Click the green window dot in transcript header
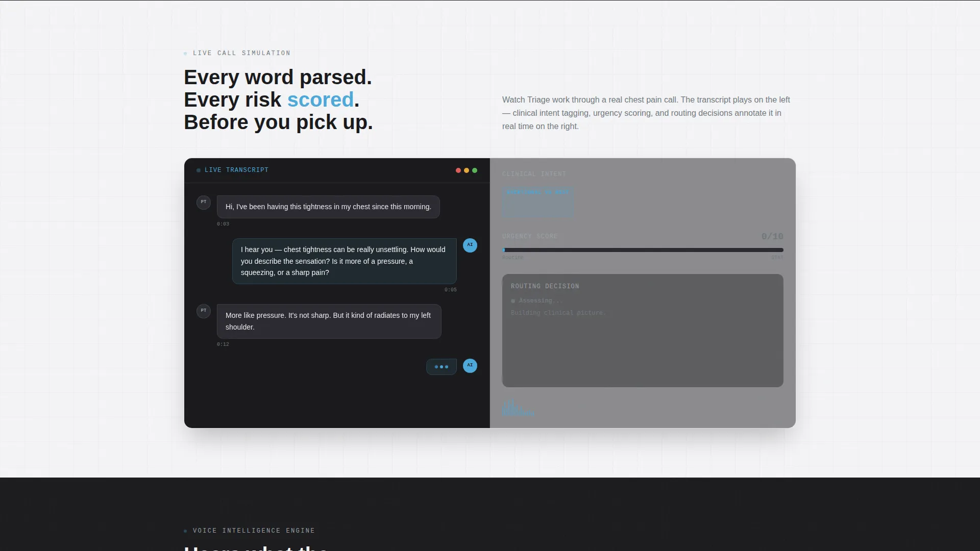 click(x=475, y=170)
